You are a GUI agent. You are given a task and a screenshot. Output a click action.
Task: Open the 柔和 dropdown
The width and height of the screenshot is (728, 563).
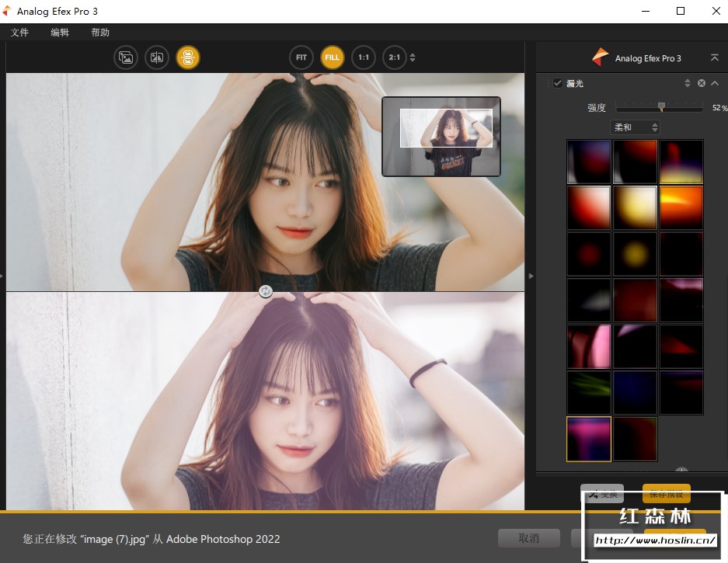pos(635,127)
